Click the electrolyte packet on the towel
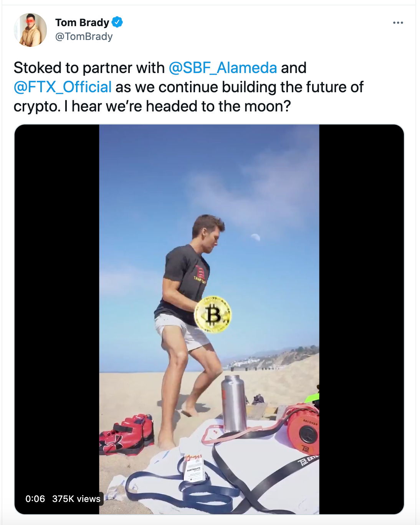The height and width of the screenshot is (525, 420). 194,467
